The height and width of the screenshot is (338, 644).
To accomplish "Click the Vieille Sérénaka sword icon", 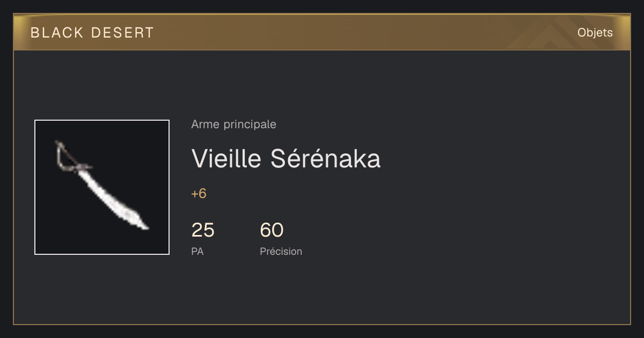I will [102, 186].
